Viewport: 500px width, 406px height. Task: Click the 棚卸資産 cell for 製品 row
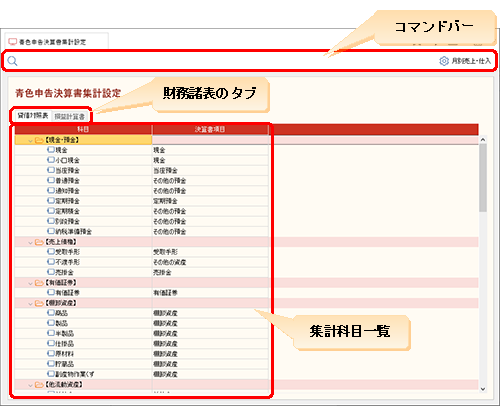(x=210, y=323)
